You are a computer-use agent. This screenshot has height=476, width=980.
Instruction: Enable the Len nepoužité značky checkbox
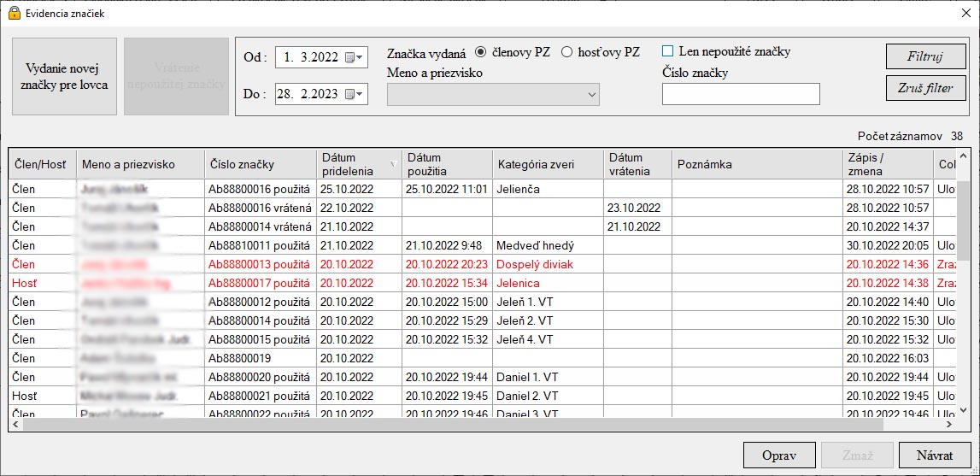(x=668, y=51)
